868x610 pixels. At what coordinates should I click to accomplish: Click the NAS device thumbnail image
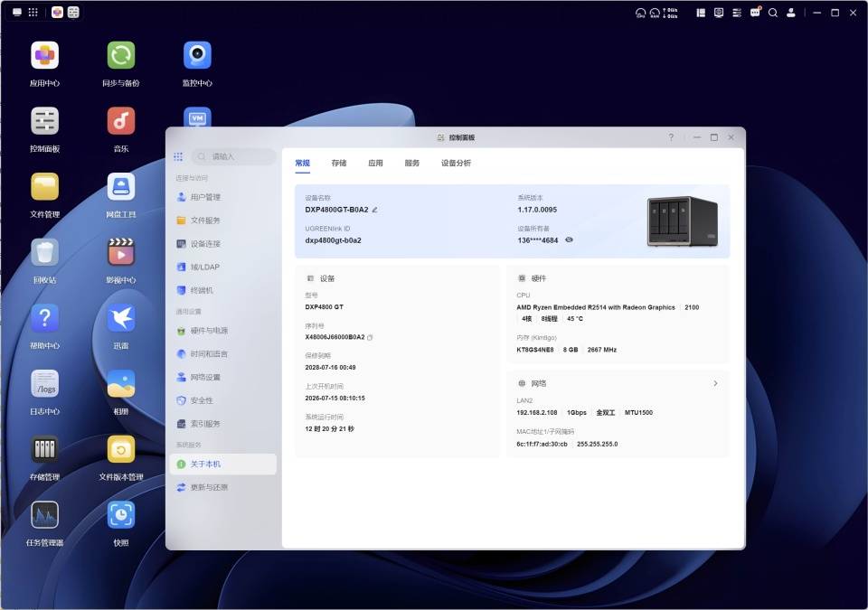tap(683, 221)
